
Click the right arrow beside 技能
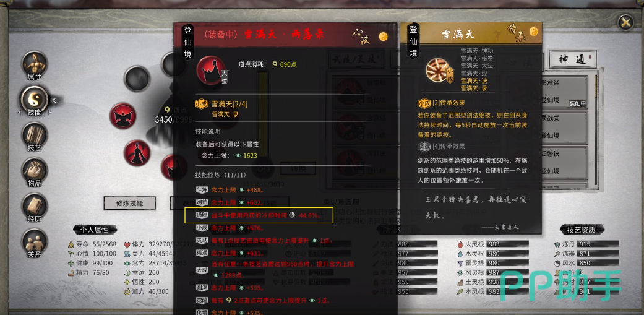(x=50, y=112)
